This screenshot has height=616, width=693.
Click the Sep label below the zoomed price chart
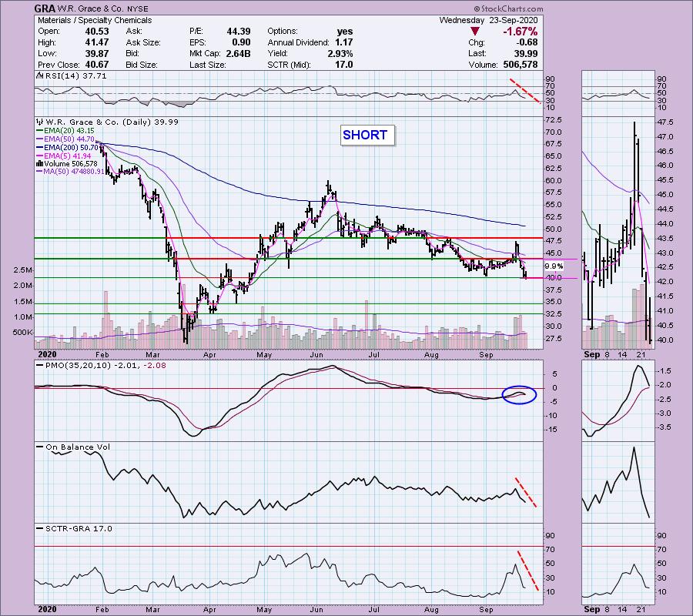tap(591, 354)
